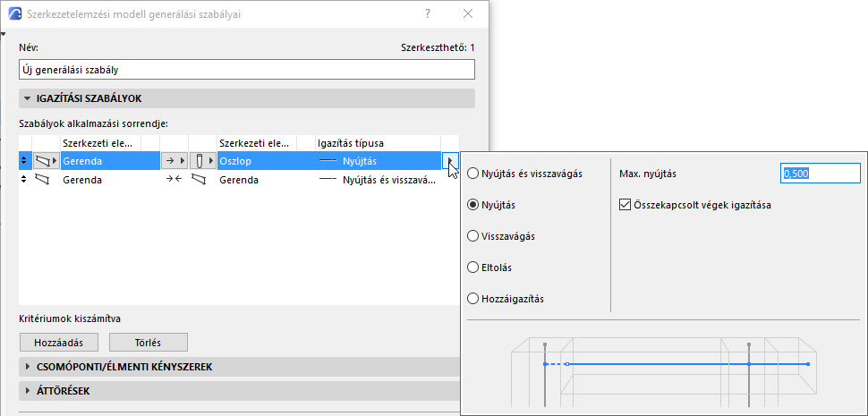Click the Törlés button
868x416 pixels.
[149, 343]
